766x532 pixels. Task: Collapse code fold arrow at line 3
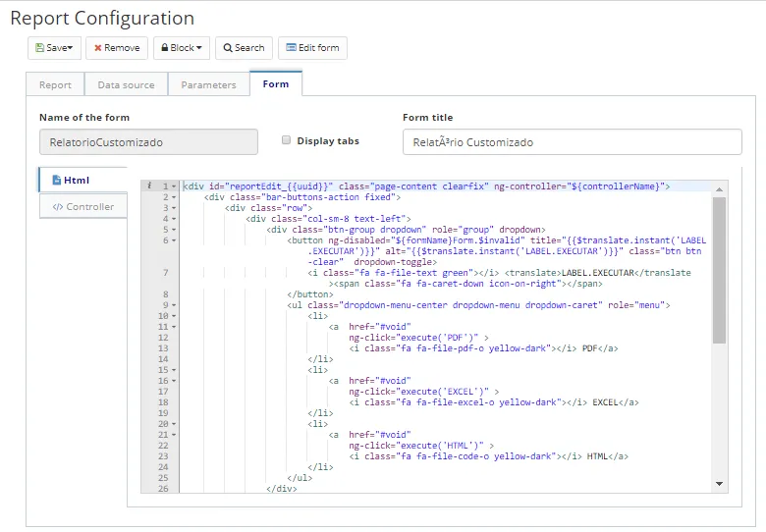coord(174,208)
